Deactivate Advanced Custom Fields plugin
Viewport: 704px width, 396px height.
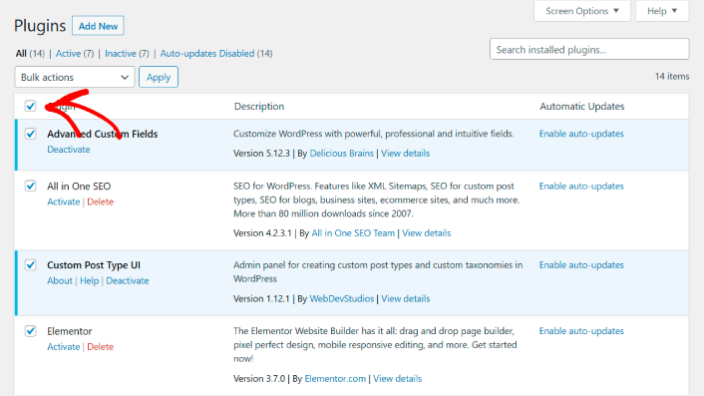pos(69,150)
